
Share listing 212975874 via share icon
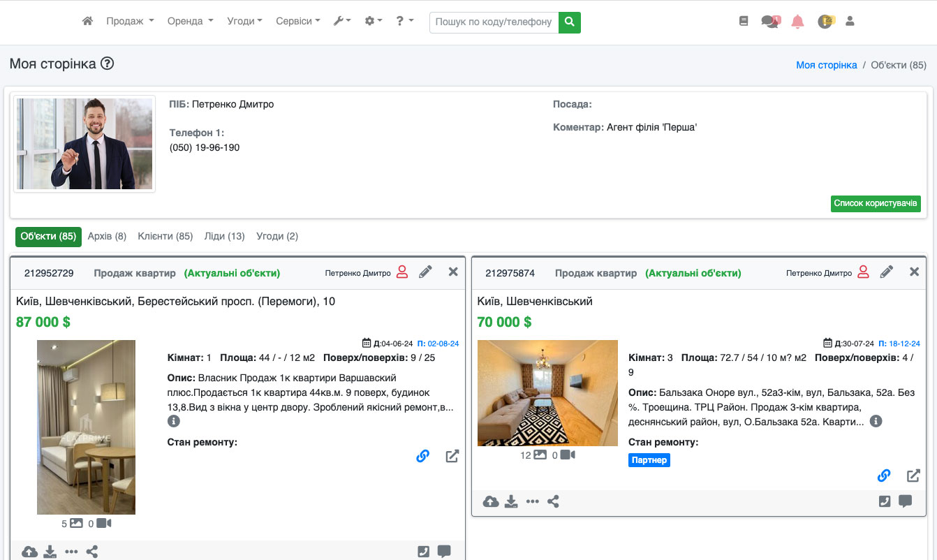coord(553,501)
